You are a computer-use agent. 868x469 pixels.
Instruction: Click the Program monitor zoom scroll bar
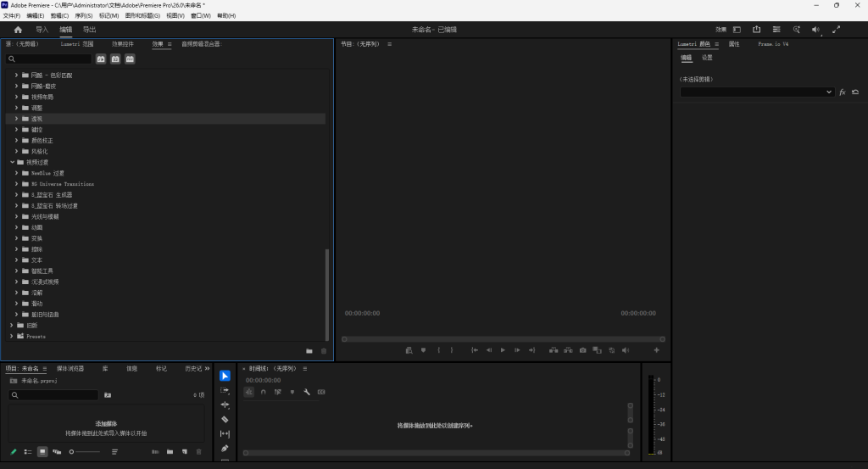(x=504, y=339)
